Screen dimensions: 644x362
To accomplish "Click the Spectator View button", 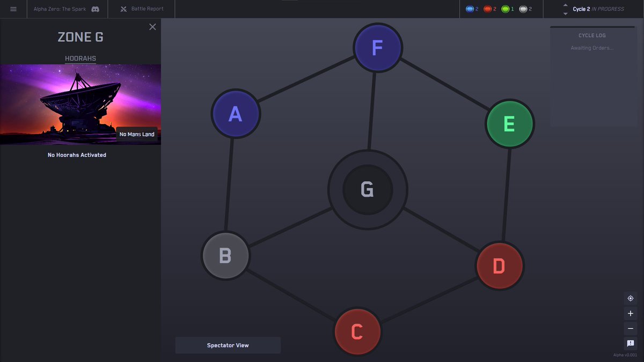I will tap(228, 345).
